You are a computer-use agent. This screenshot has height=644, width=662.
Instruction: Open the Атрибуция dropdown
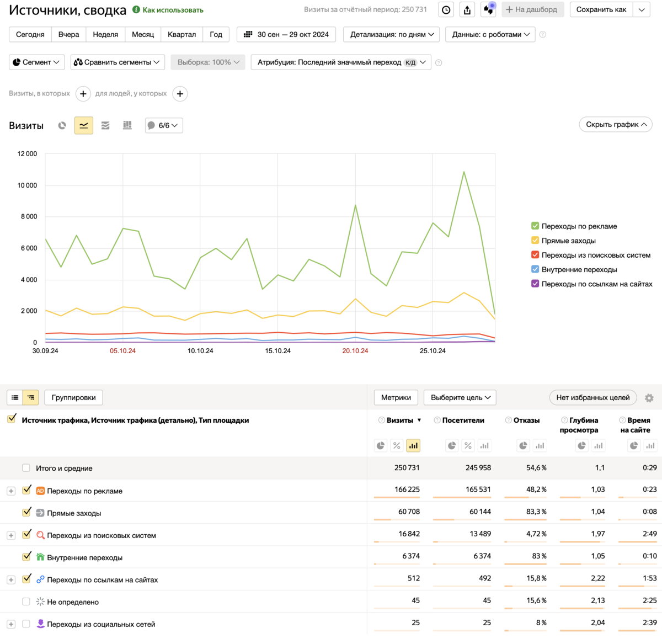(341, 62)
